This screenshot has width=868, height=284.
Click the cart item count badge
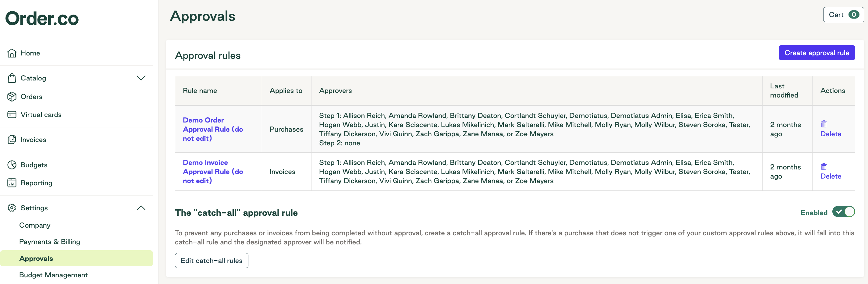click(x=853, y=15)
